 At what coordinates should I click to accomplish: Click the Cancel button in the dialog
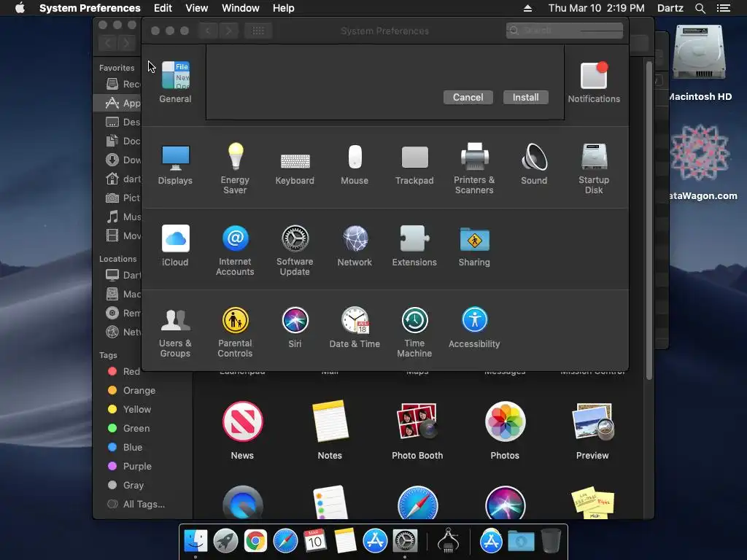pyautogui.click(x=468, y=97)
